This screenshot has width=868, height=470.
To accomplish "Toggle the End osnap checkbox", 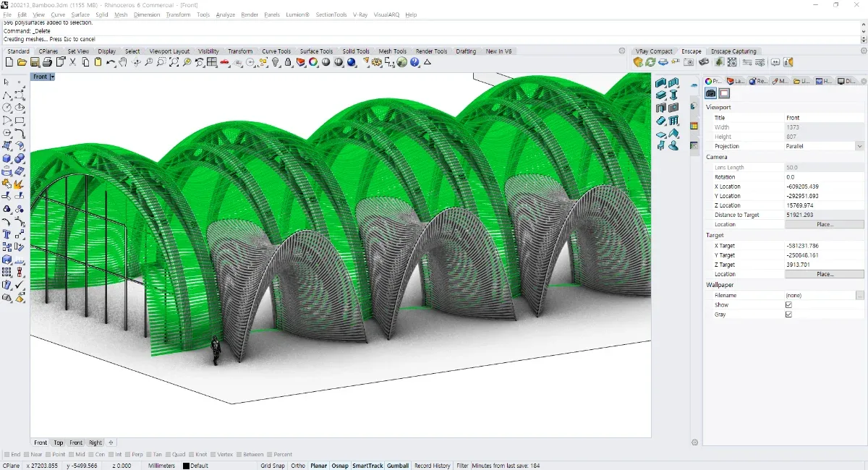I will (7, 455).
